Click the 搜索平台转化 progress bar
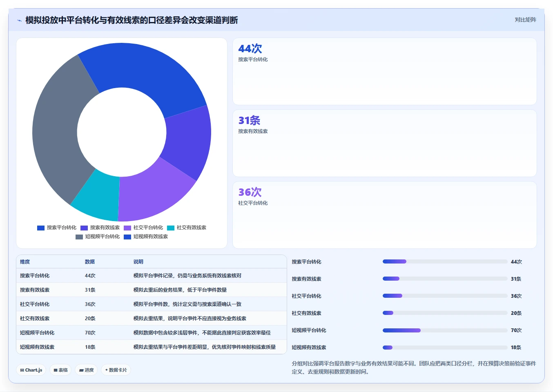 pos(445,261)
